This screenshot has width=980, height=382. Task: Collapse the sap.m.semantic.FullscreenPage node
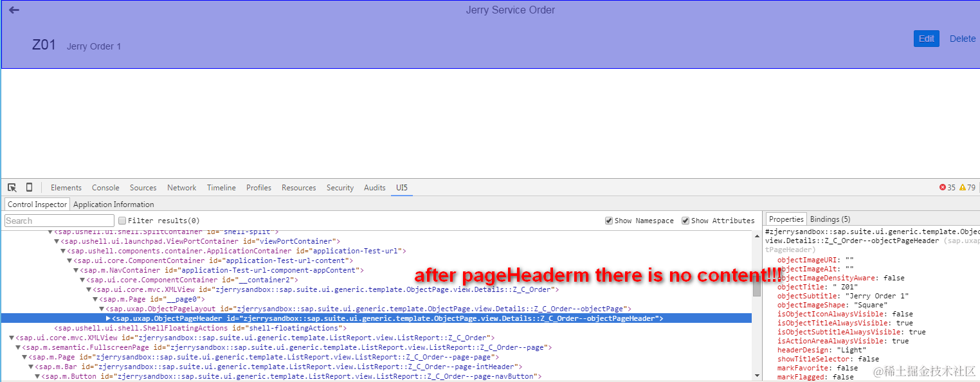[18, 347]
